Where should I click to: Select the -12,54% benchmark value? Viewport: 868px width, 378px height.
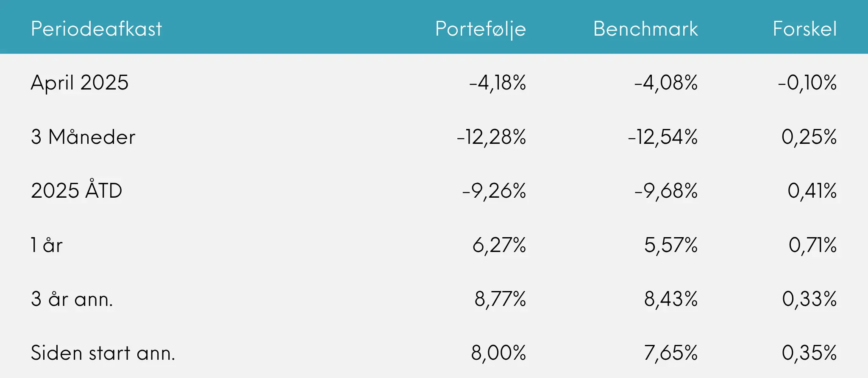pyautogui.click(x=662, y=137)
